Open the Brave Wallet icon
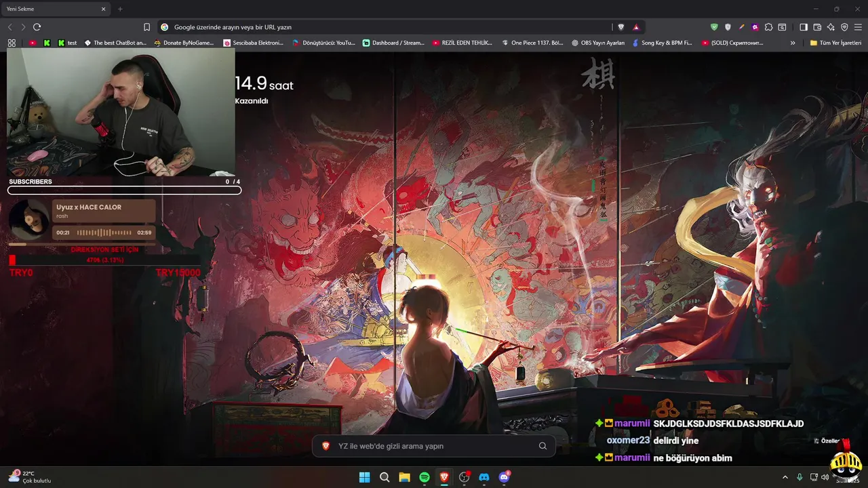This screenshot has height=488, width=868. coord(817,27)
